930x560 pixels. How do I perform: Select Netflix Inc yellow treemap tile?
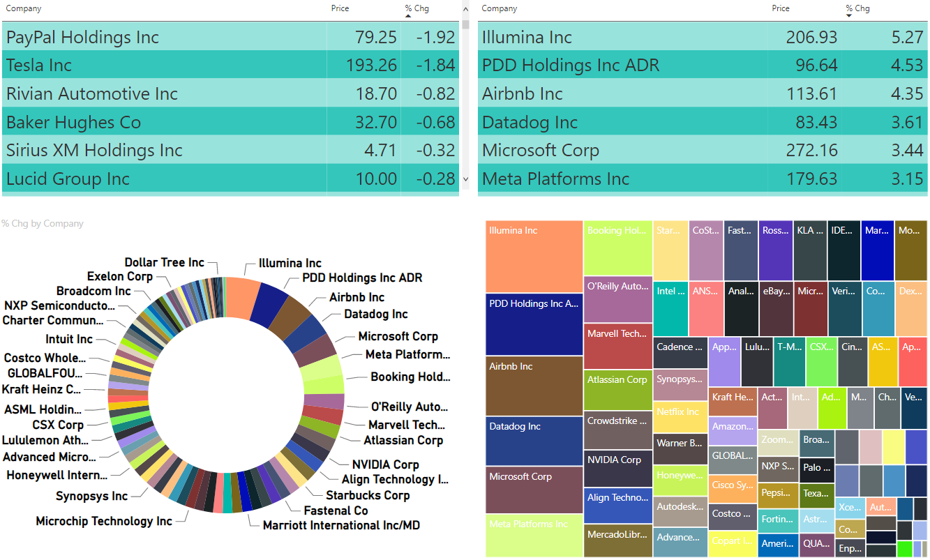681,418
